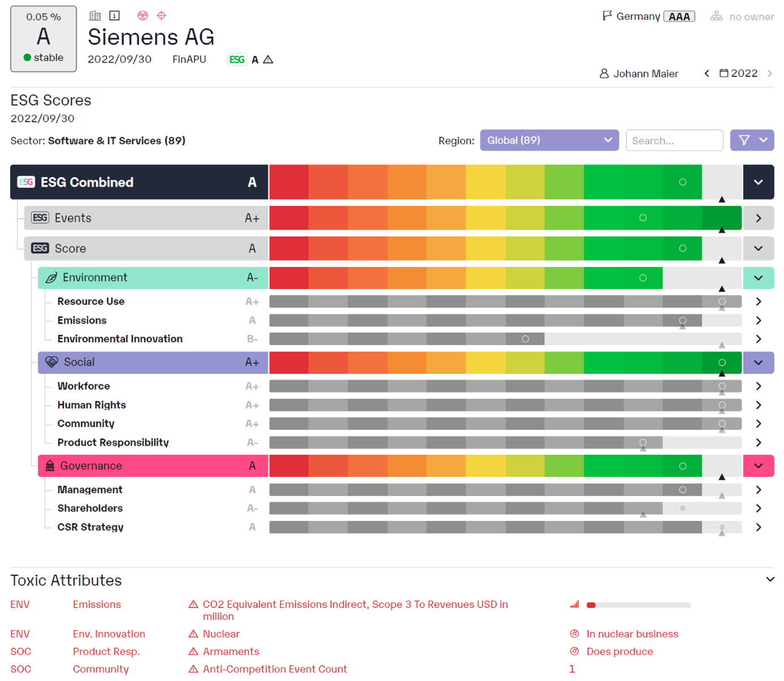Viewport: 784px width, 681px height.
Task: Collapse the Score row chevron
Action: (759, 248)
